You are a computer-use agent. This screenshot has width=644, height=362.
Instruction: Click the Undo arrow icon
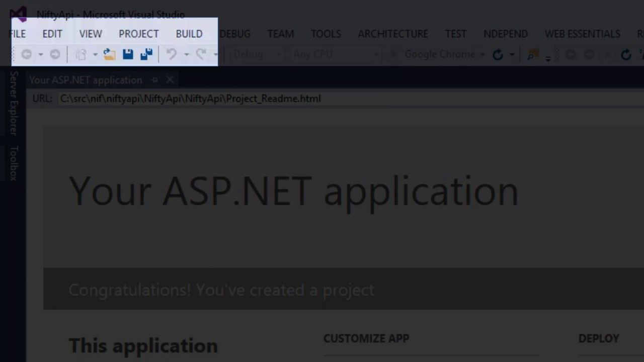(x=172, y=54)
